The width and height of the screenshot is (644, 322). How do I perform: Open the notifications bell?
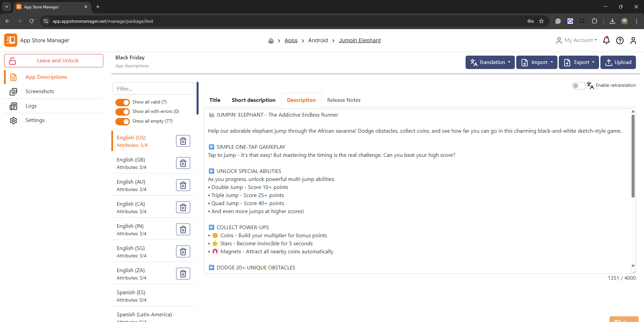pyautogui.click(x=606, y=41)
